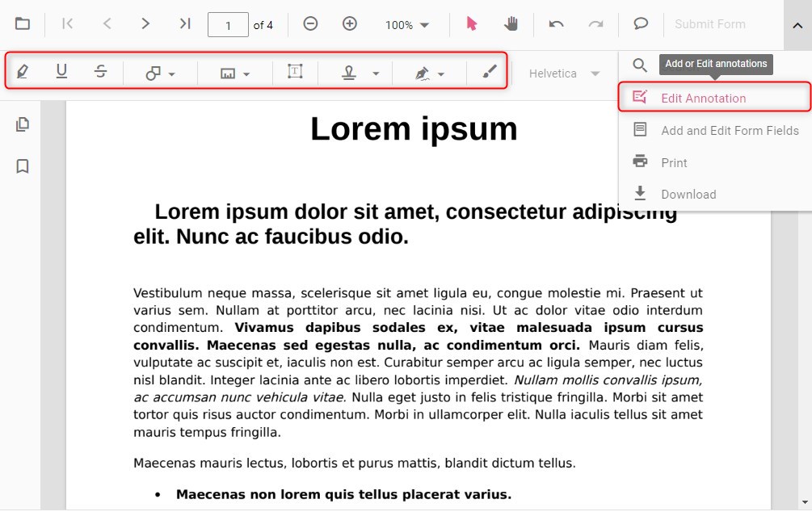The image size is (812, 516).
Task: Activate the Hand pan tool
Action: pyautogui.click(x=511, y=24)
